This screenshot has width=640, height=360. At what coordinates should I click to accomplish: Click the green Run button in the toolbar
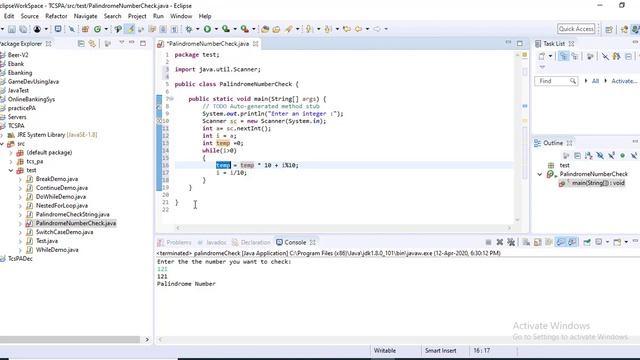[207, 29]
